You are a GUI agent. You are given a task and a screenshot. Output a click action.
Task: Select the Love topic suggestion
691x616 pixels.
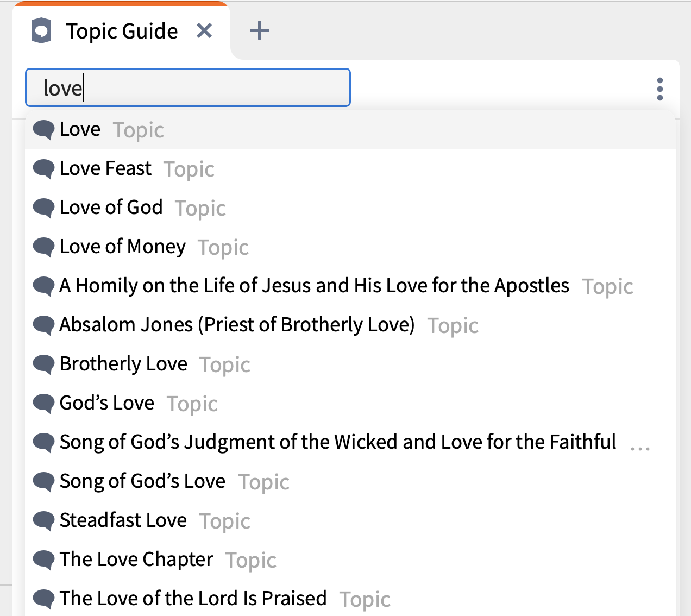(80, 130)
